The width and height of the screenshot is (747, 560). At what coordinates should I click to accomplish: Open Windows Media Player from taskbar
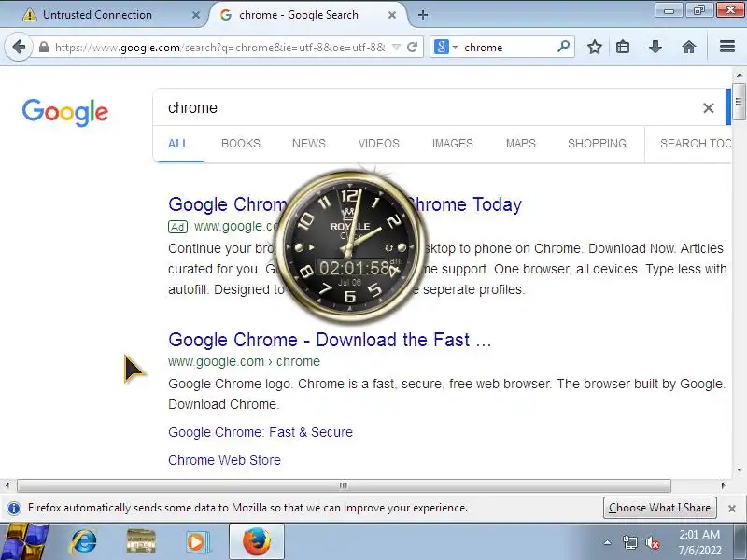pyautogui.click(x=196, y=542)
